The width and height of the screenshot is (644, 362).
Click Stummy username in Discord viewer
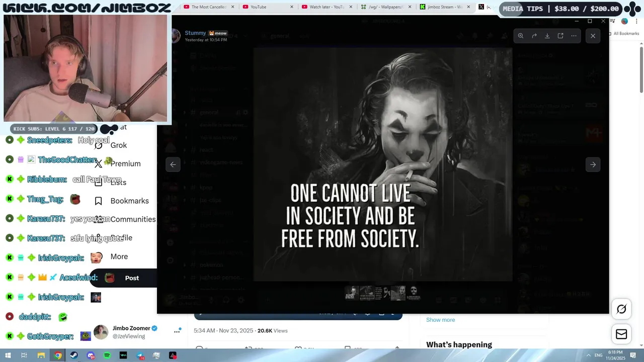pos(195,33)
